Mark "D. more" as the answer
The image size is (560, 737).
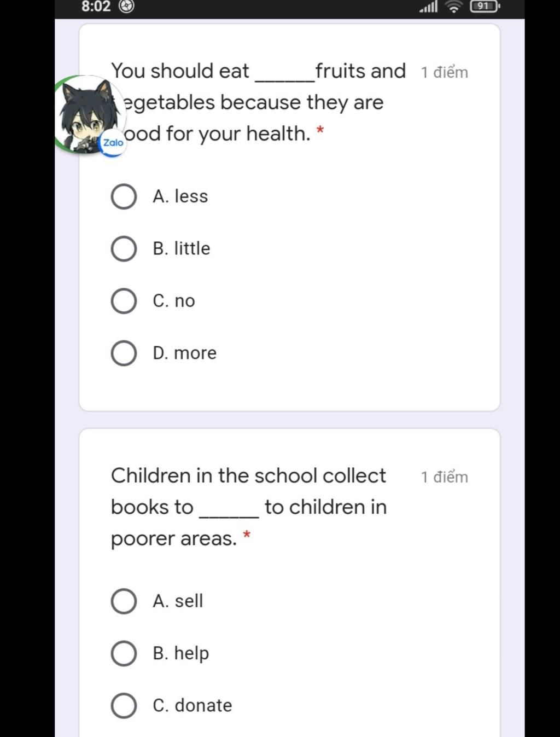tap(124, 353)
